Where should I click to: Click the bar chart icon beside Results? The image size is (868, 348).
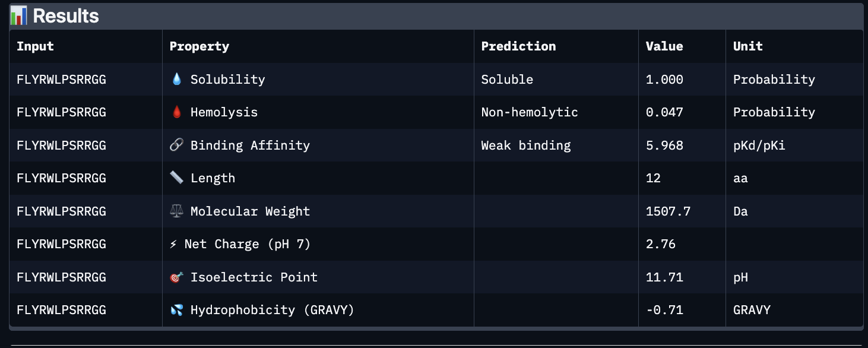[19, 16]
